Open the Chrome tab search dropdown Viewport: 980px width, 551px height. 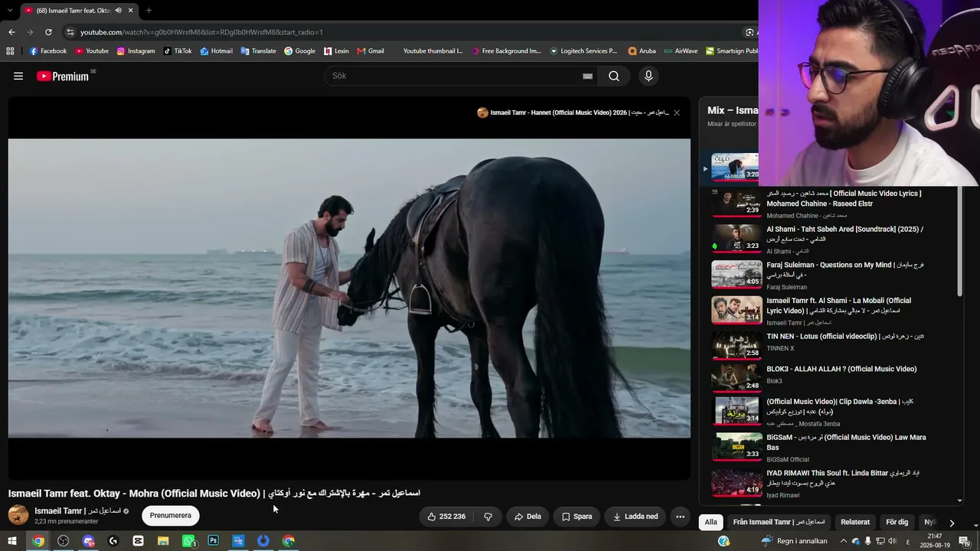[10, 11]
